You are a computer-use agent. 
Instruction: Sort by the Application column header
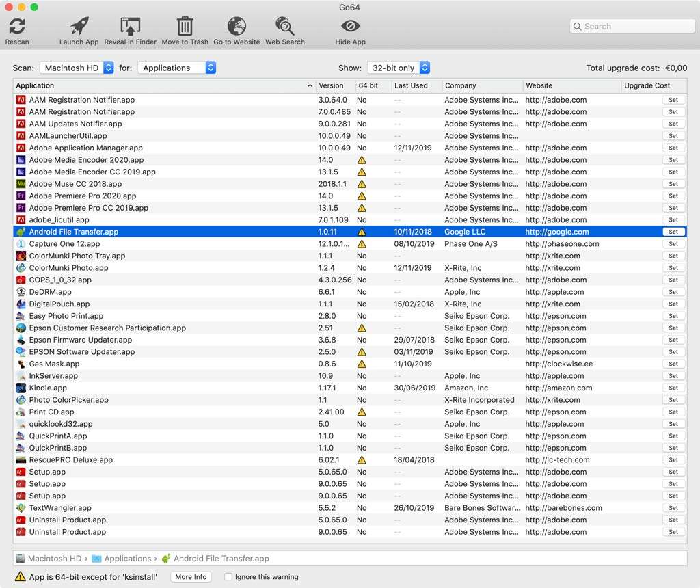click(164, 85)
